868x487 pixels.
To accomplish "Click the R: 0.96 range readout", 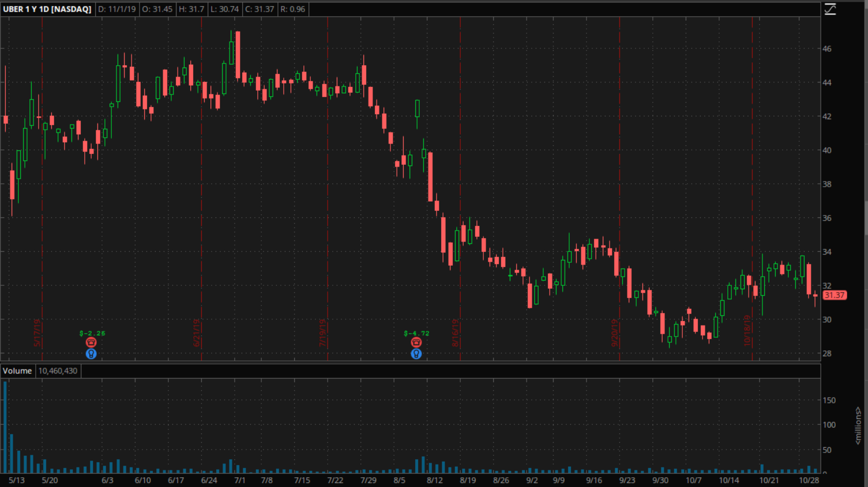I will click(x=293, y=9).
